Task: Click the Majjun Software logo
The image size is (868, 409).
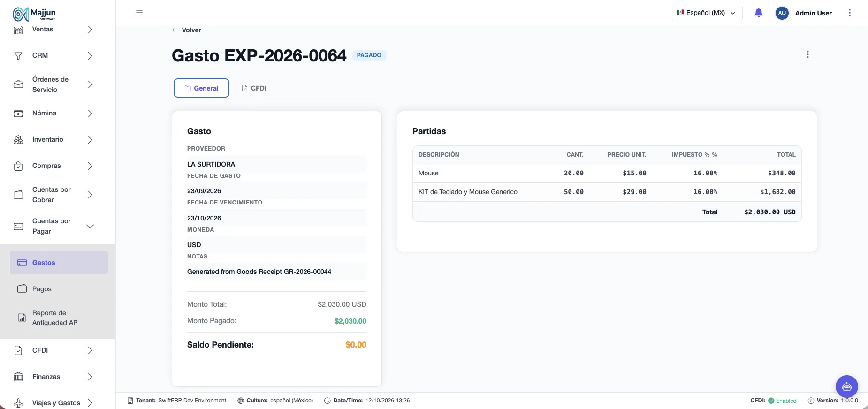Action: (34, 14)
